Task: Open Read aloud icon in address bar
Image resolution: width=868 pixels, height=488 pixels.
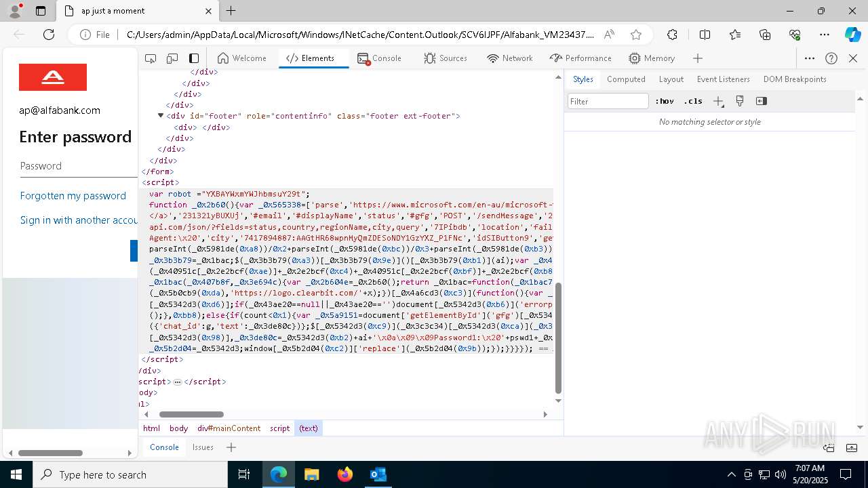Action: coord(609,35)
